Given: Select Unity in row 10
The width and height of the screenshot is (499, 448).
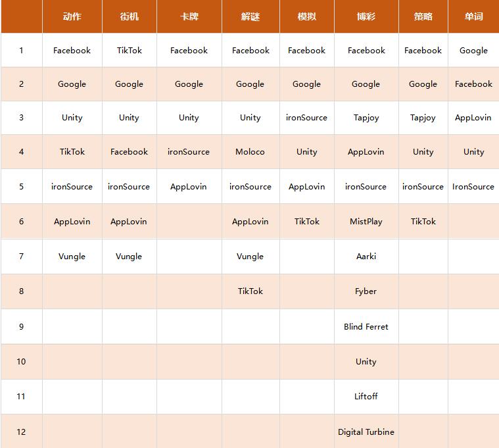Looking at the screenshot, I should (x=366, y=362).
